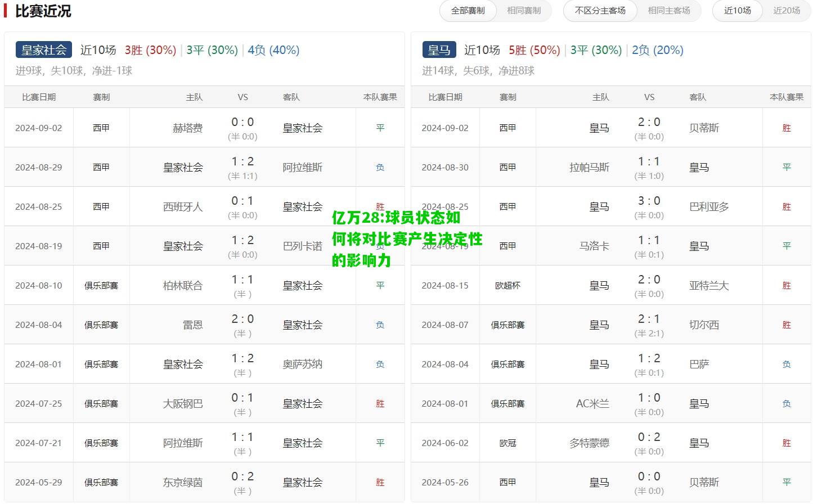Viewport: 813px width, 504px height.
Task: Click the 皇马 team badge
Action: pos(439,50)
